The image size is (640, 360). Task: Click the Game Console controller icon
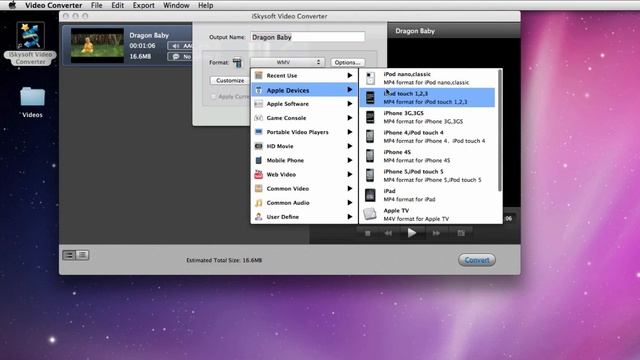point(258,118)
